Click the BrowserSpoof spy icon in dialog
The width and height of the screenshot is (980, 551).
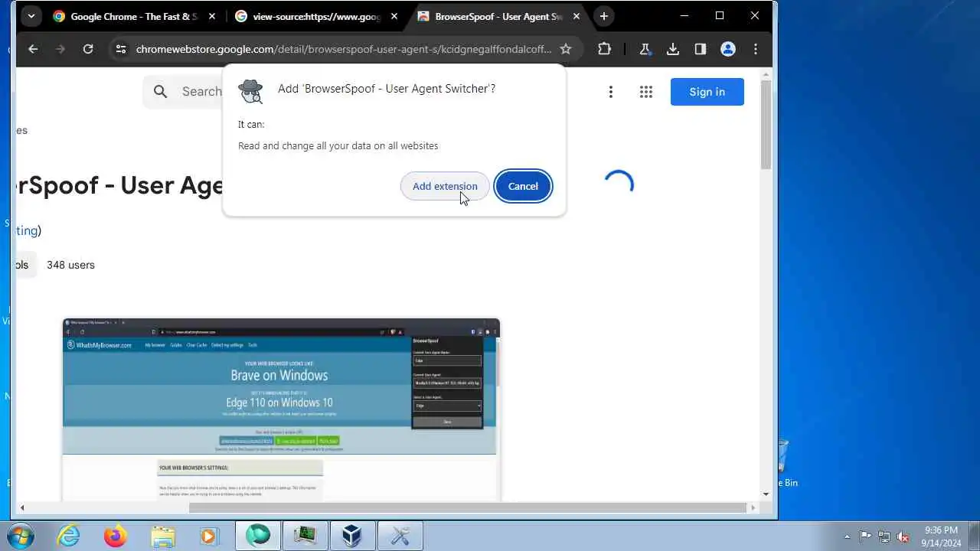pos(250,91)
